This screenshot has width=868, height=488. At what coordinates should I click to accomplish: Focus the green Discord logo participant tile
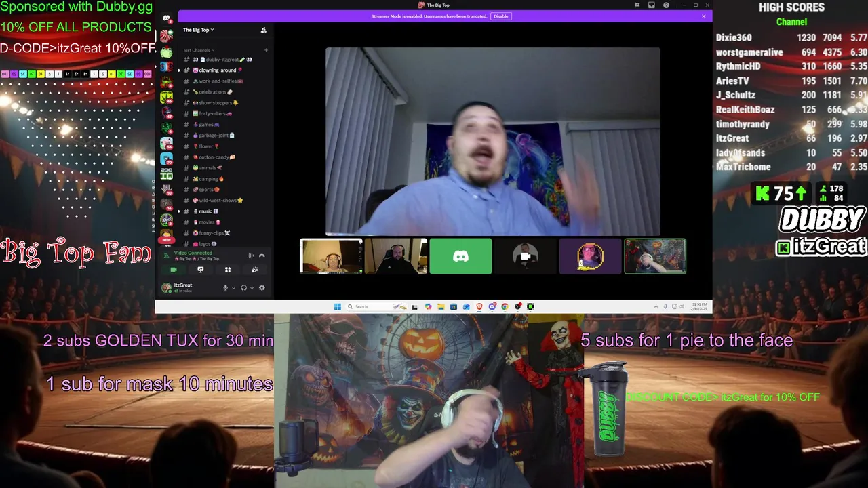(x=460, y=256)
